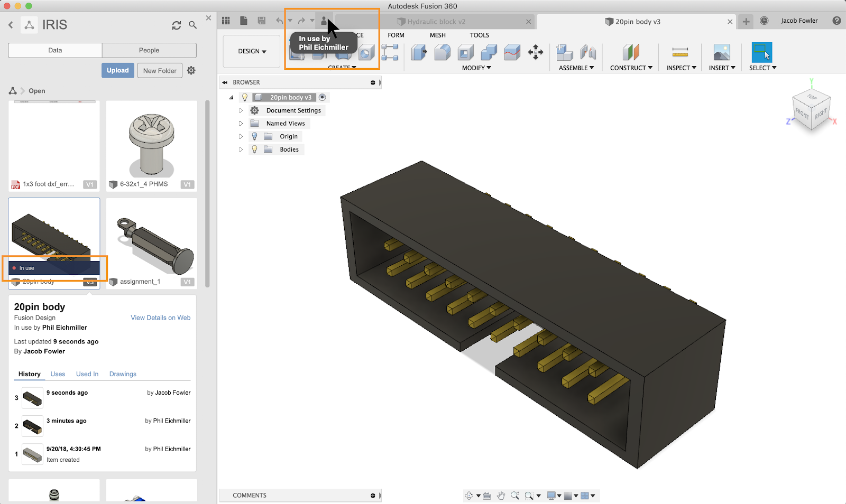Screen dimensions: 846x504
Task: Activate radio button beside 20pin body v3
Action: (x=323, y=97)
